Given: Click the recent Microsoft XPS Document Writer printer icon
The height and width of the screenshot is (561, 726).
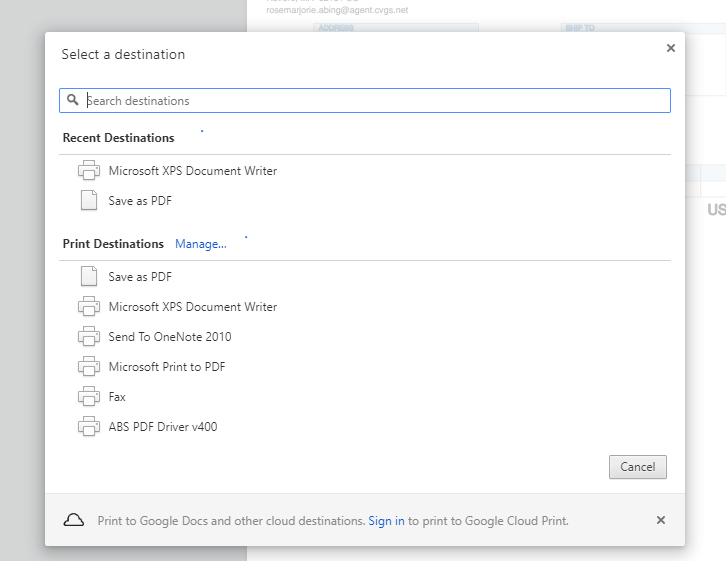Looking at the screenshot, I should click(89, 171).
